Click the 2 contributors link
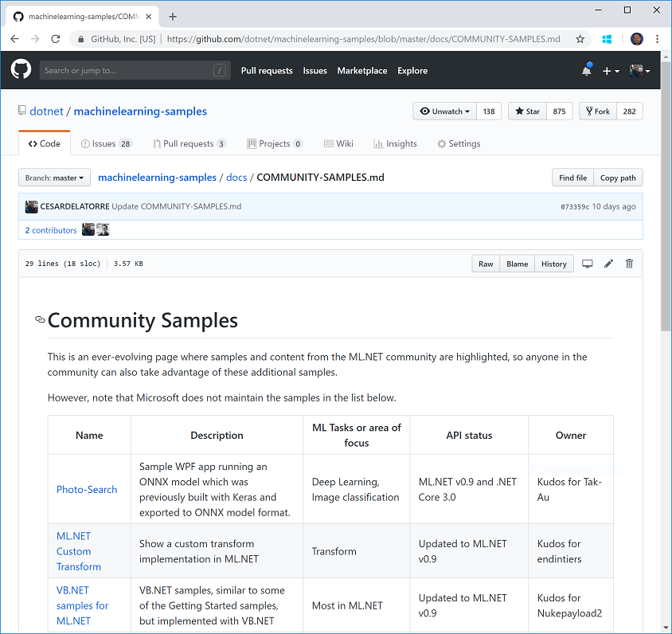This screenshot has height=634, width=672. pyautogui.click(x=51, y=230)
